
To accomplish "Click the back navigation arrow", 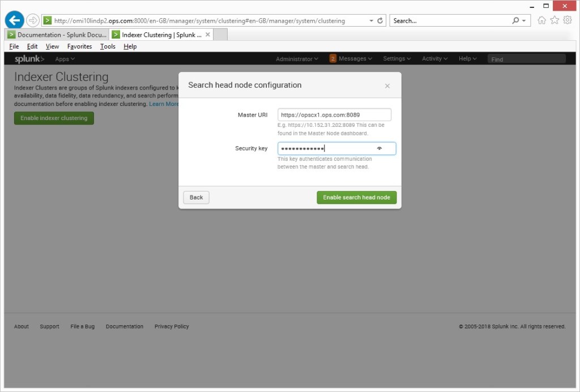I will pos(14,19).
